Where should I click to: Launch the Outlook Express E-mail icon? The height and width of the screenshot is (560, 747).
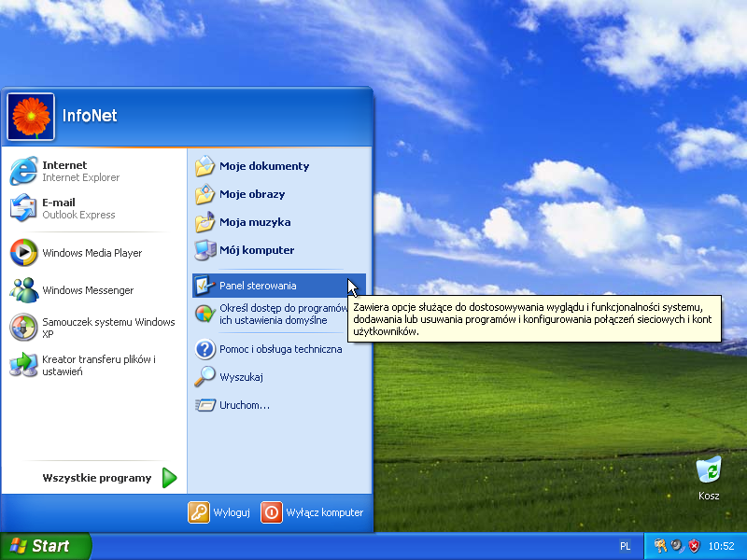click(x=22, y=208)
